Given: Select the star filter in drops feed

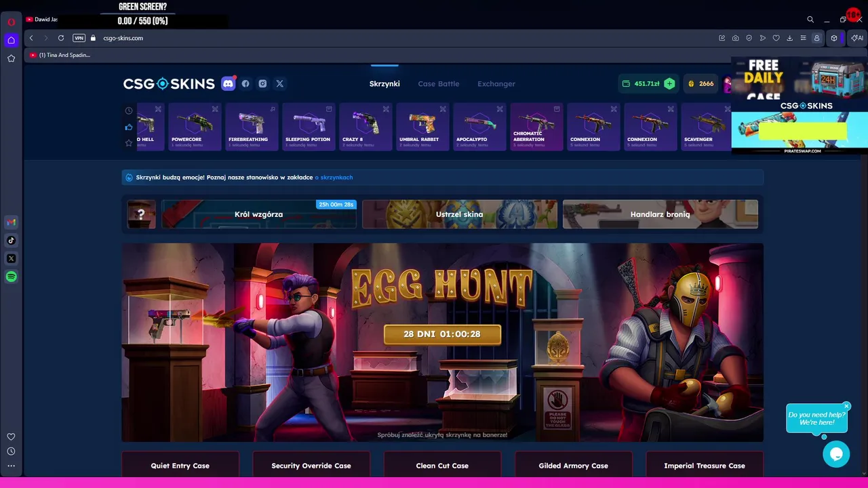Looking at the screenshot, I should pyautogui.click(x=129, y=143).
